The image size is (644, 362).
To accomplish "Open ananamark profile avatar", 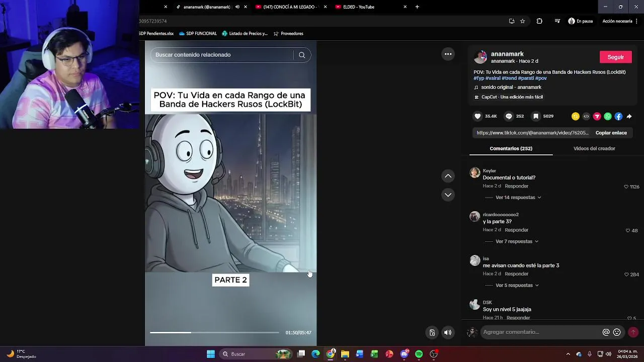I will pyautogui.click(x=480, y=57).
